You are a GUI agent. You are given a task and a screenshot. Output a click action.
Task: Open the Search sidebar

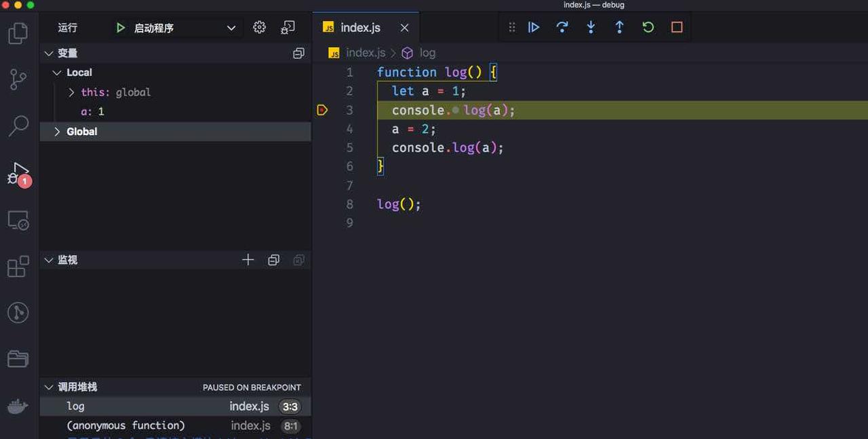[18, 126]
